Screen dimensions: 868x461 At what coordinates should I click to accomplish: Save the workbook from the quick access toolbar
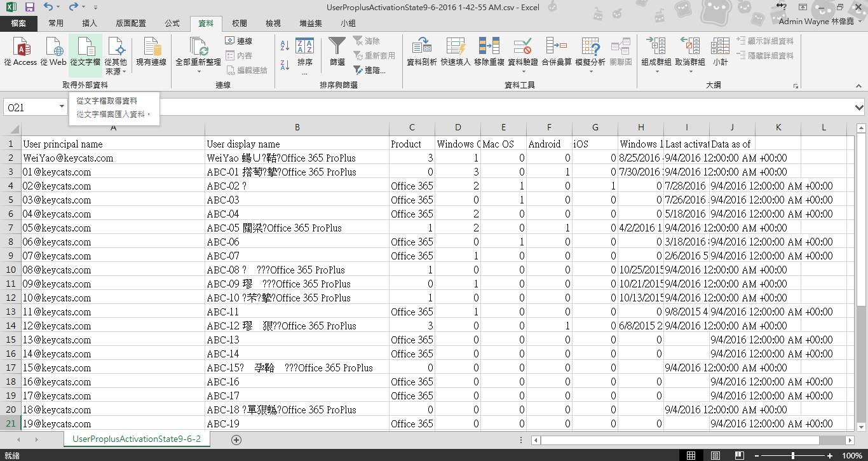tap(30, 7)
